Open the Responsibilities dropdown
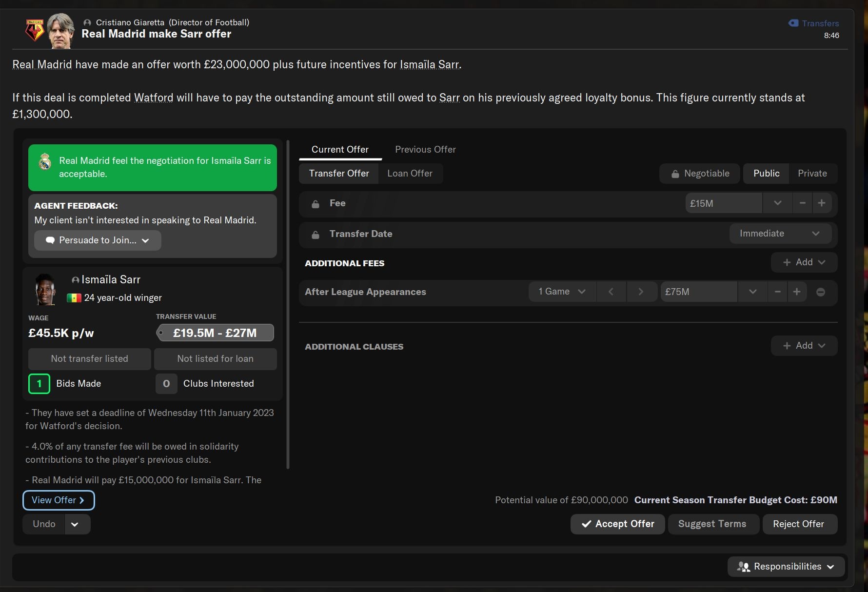The image size is (868, 592). click(x=786, y=567)
